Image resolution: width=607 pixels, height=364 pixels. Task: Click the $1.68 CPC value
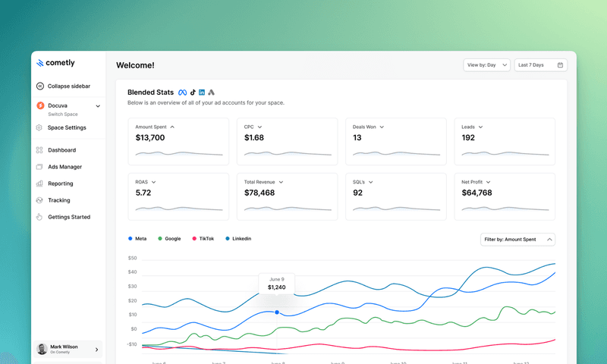pyautogui.click(x=254, y=138)
